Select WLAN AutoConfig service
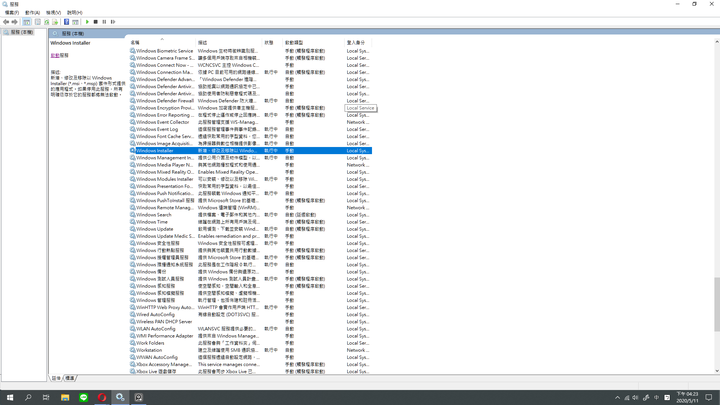Viewport: 720px width, 405px height. [250, 329]
